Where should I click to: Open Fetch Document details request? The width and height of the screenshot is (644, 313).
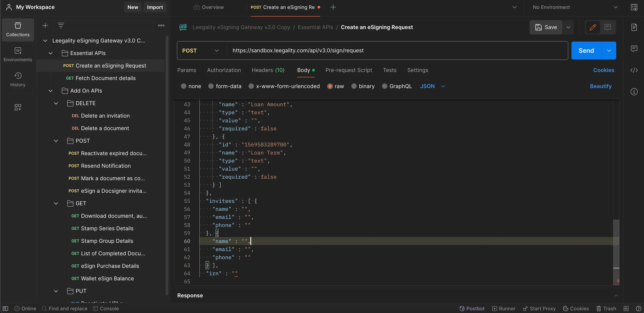(101, 78)
